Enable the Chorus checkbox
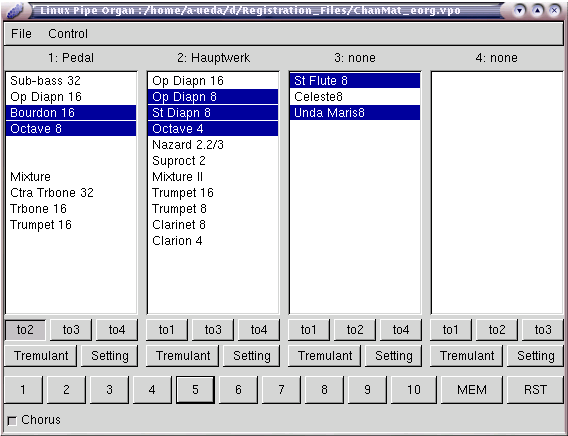Image resolution: width=568 pixels, height=436 pixels. coord(12,421)
